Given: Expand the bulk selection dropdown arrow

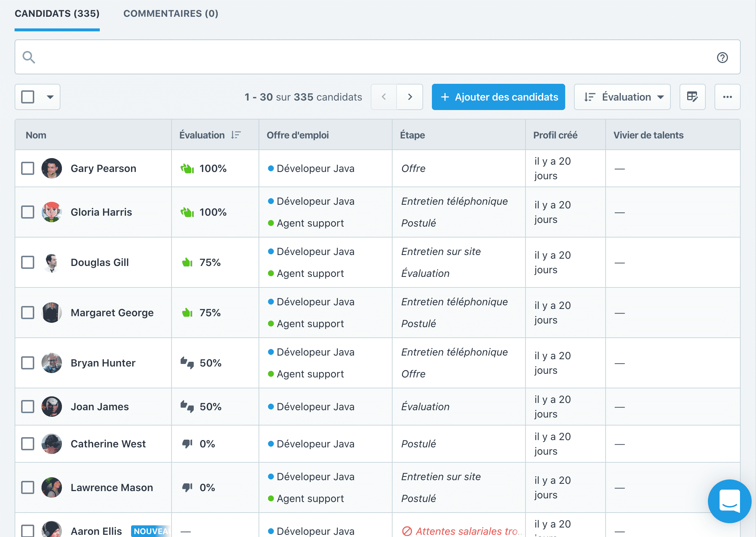Looking at the screenshot, I should pos(50,97).
